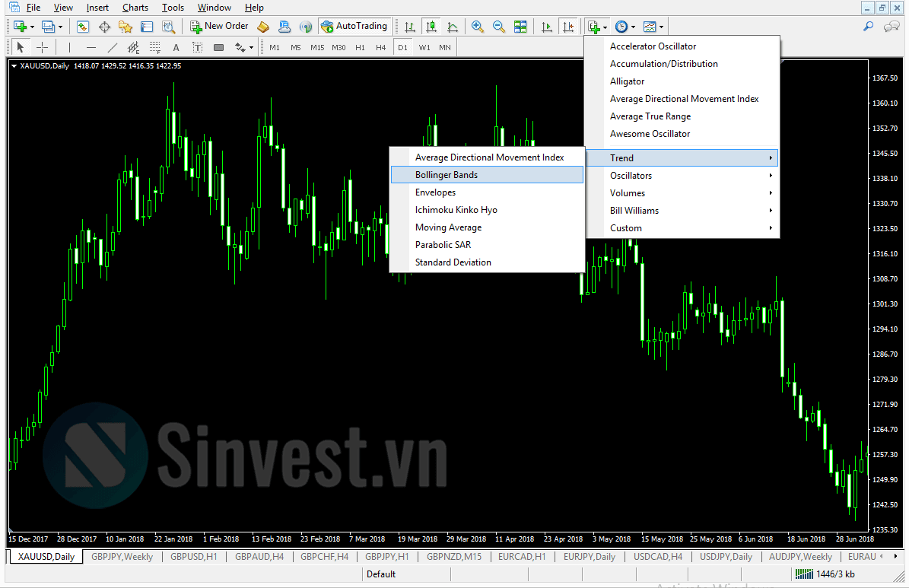Select the equidistant channel tool

tap(133, 48)
